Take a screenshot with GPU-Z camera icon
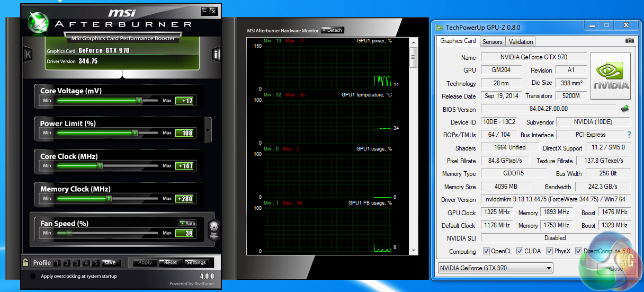This screenshot has width=644, height=292. [629, 41]
